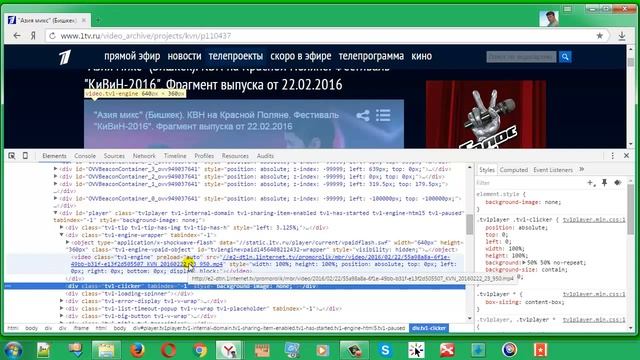Image resolution: width=640 pixels, height=360 pixels.
Task: Click the Yandex 'Я' home button
Action: click(33, 36)
